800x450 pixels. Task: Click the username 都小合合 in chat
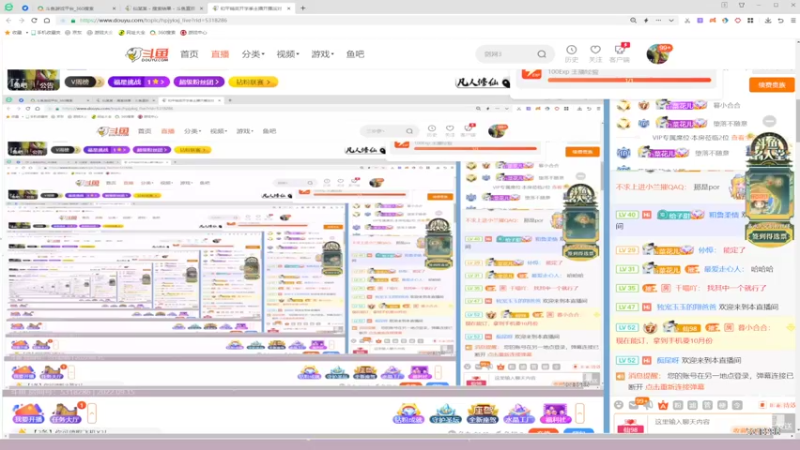pos(753,328)
